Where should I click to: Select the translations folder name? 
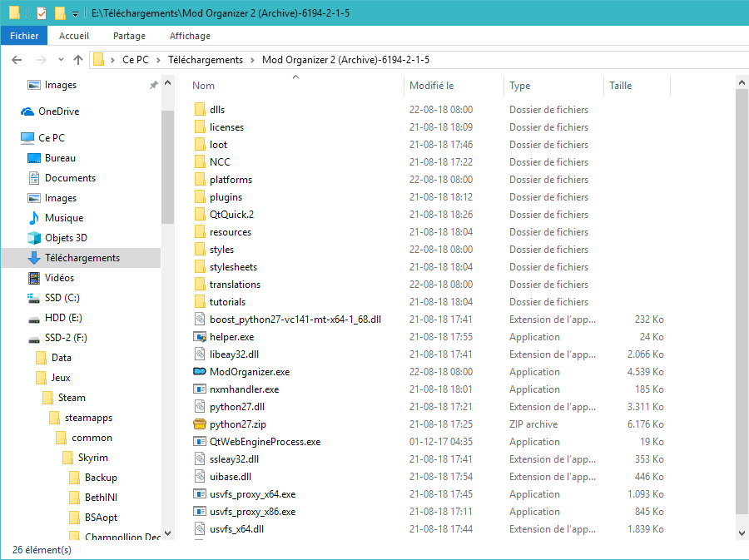click(x=235, y=285)
